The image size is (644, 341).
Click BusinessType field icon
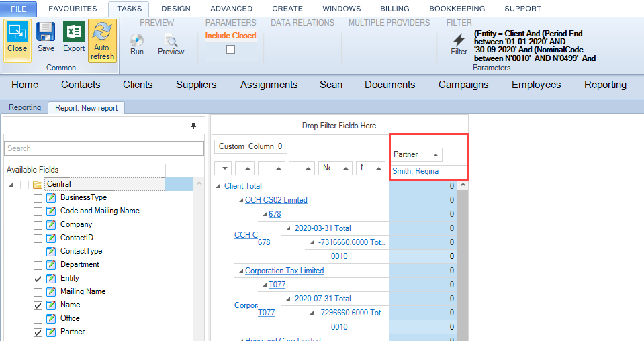click(x=51, y=198)
